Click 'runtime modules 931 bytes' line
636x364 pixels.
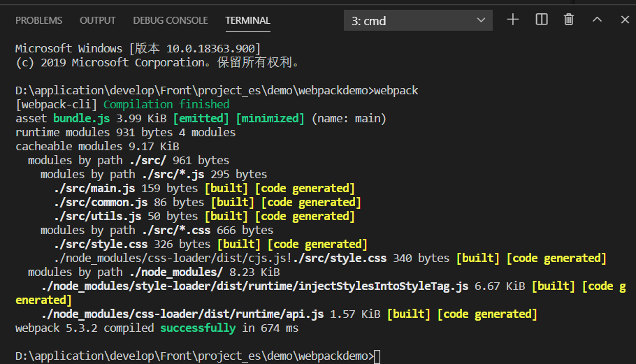[125, 133]
